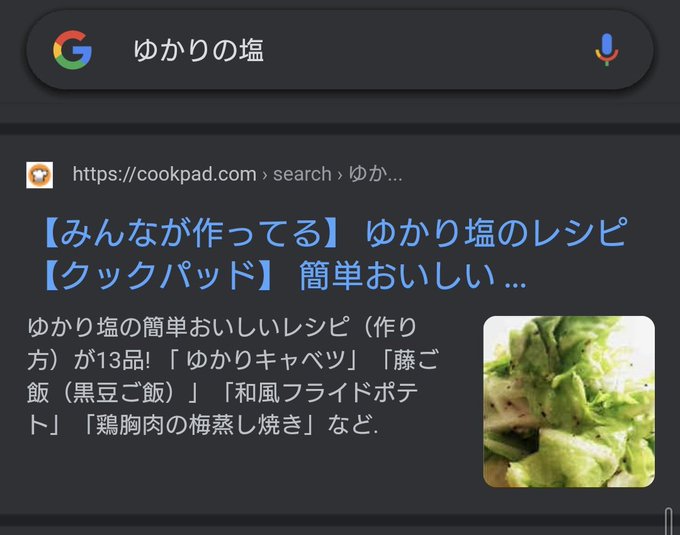This screenshot has height=535, width=680.
Task: Tap the Google G logo
Action: [x=72, y=50]
